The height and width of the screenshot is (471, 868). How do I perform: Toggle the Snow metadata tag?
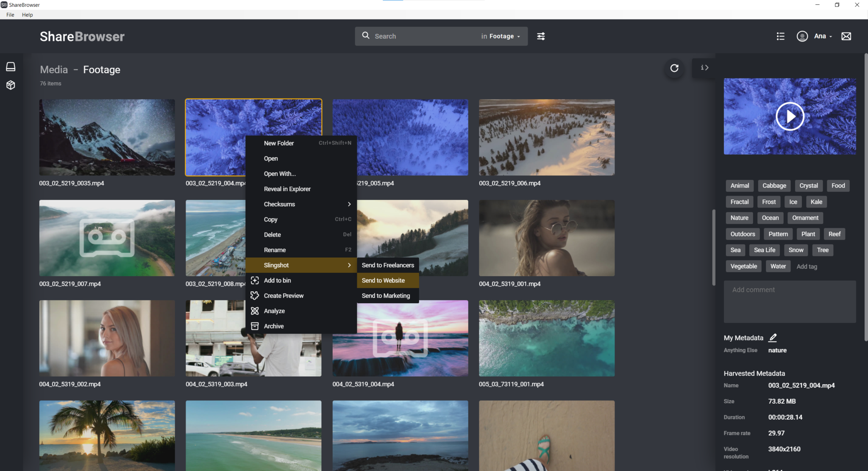[x=796, y=250]
